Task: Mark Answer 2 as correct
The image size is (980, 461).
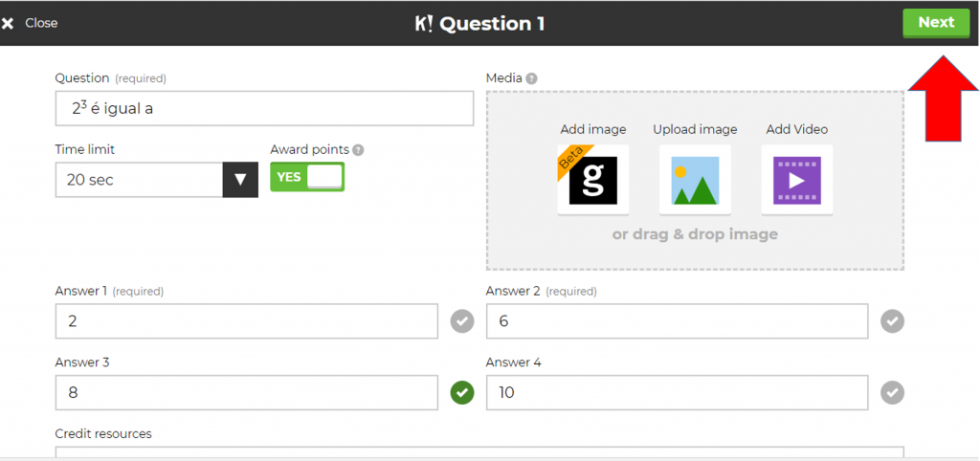Action: tap(892, 321)
